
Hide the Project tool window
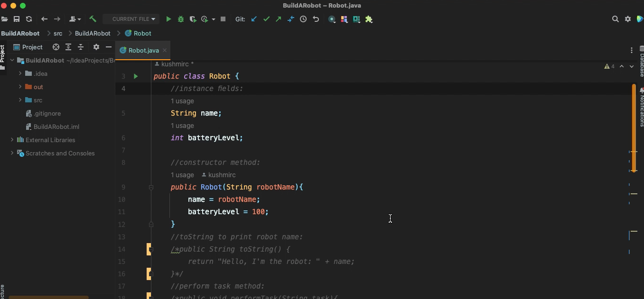point(109,47)
